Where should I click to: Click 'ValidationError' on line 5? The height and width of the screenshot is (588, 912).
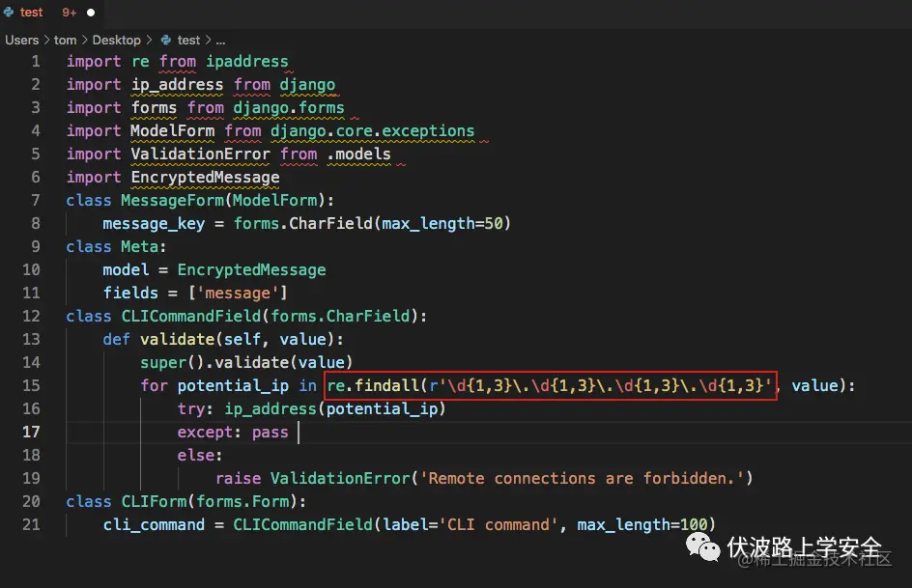click(200, 154)
